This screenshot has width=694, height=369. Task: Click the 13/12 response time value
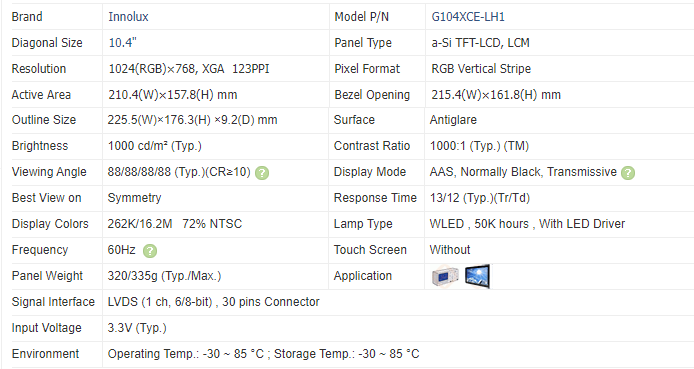click(x=479, y=198)
